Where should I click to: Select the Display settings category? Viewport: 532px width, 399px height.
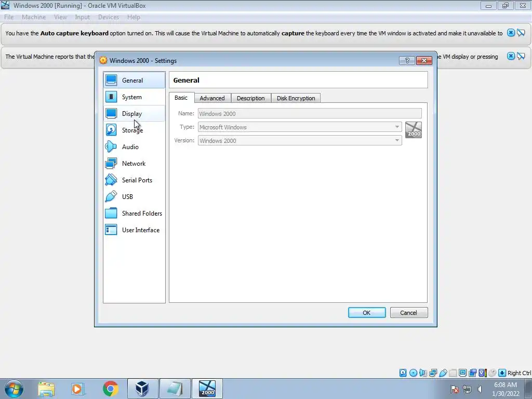click(134, 114)
